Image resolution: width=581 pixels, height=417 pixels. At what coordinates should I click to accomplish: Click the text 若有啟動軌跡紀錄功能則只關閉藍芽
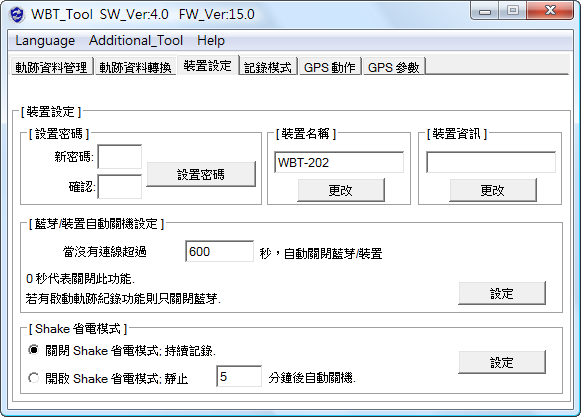coord(123,298)
